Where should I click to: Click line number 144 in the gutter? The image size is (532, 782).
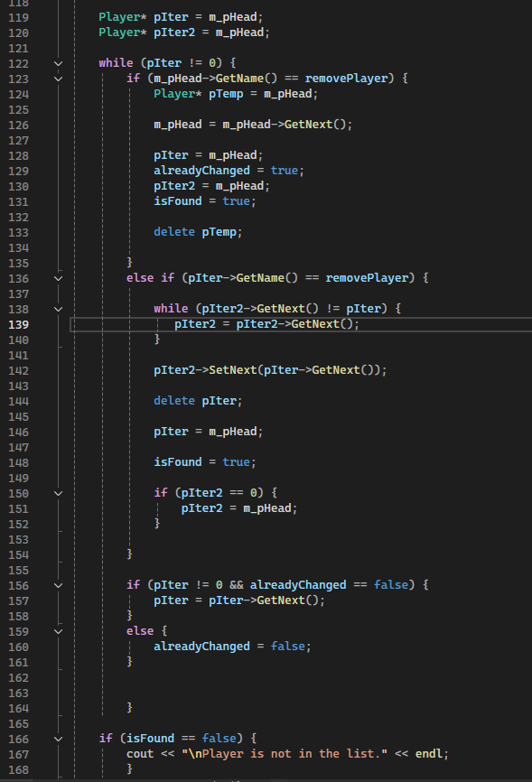[x=18, y=402]
